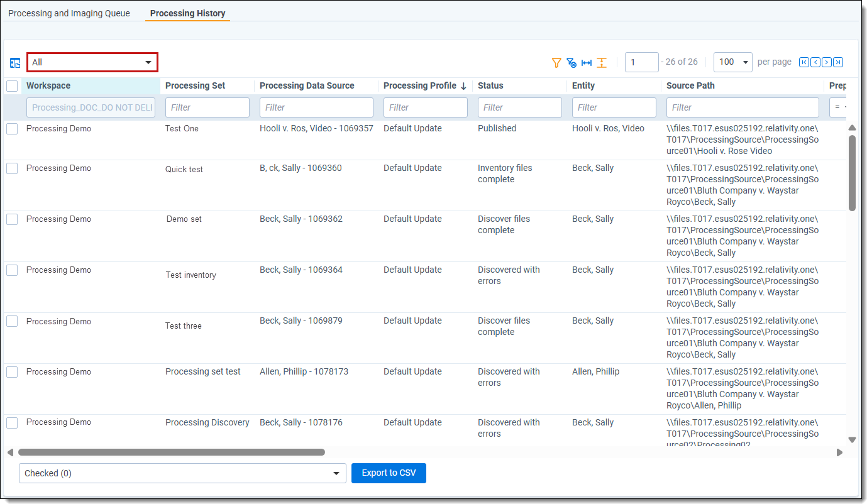This screenshot has width=867, height=504.
Task: Tick the checkbox for the Quick test row
Action: (12, 168)
